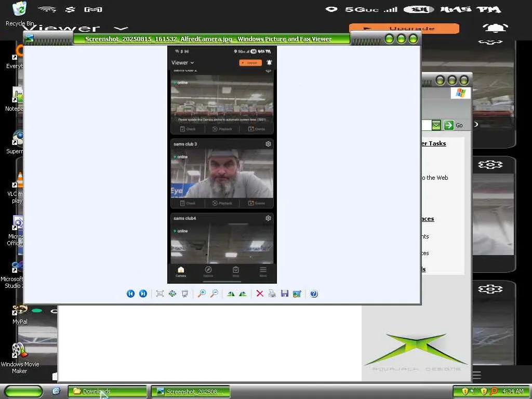Print the picture from viewer toolbar

tap(272, 294)
